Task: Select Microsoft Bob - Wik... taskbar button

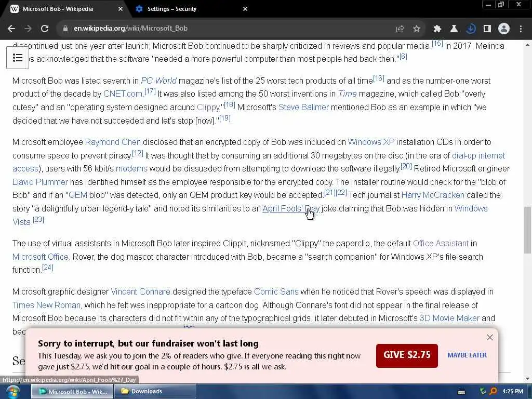Action: [x=72, y=392]
